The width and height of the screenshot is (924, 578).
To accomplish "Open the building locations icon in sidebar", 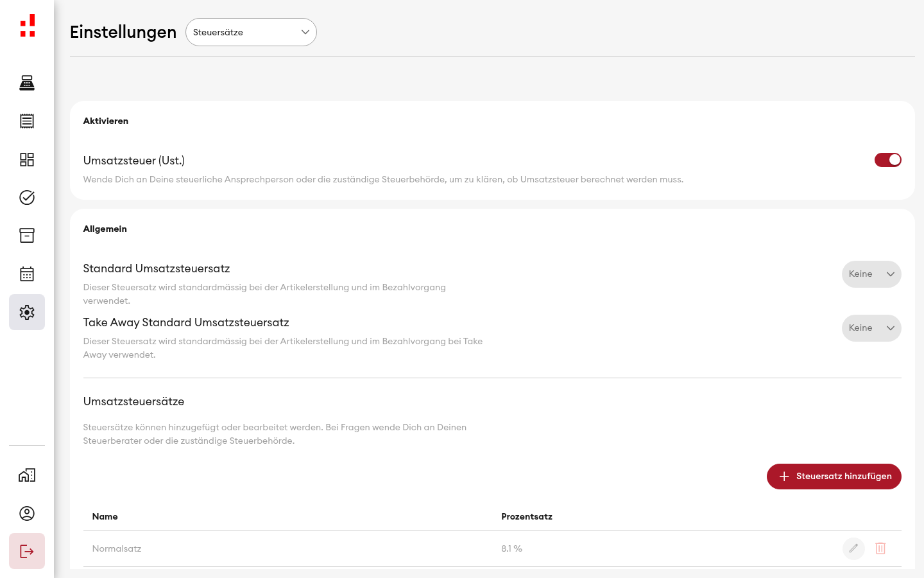I will (27, 475).
